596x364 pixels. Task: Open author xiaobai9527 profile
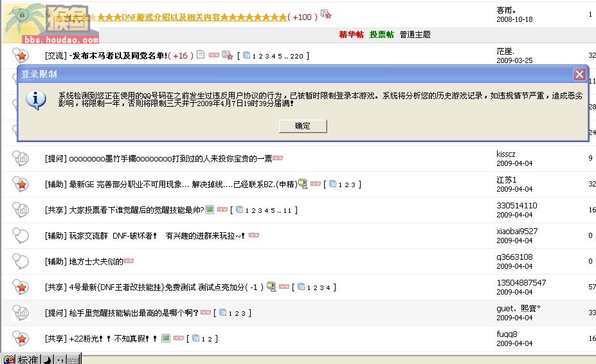click(x=517, y=232)
